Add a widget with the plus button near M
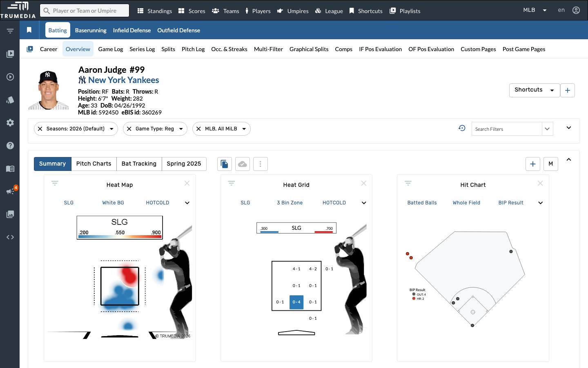Image resolution: width=588 pixels, height=368 pixels. pos(533,164)
